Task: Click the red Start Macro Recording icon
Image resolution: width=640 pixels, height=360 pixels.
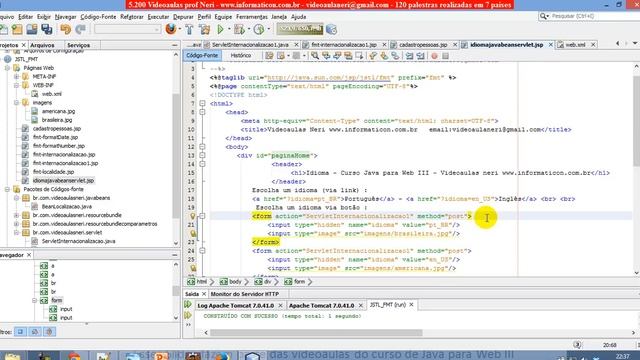Action: pos(434,56)
